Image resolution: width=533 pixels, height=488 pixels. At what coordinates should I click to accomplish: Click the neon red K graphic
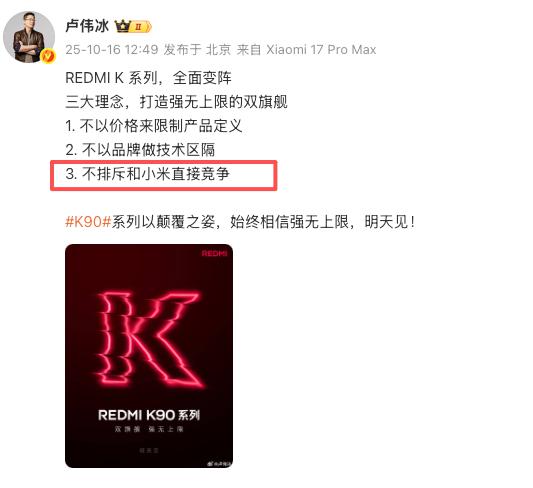(x=149, y=339)
